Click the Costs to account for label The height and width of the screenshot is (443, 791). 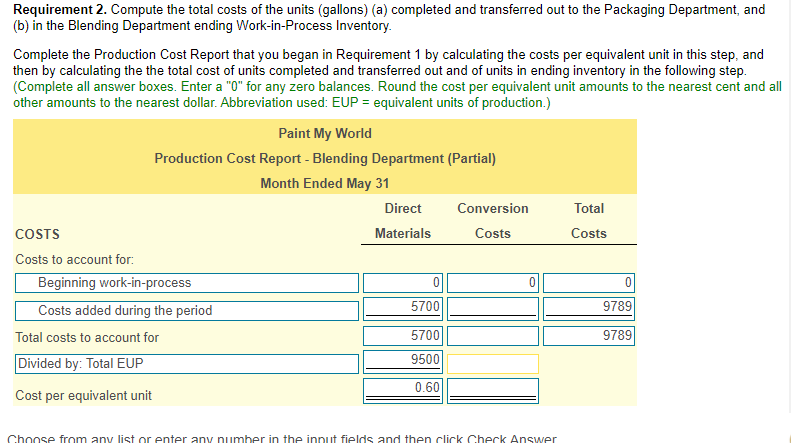(x=75, y=259)
